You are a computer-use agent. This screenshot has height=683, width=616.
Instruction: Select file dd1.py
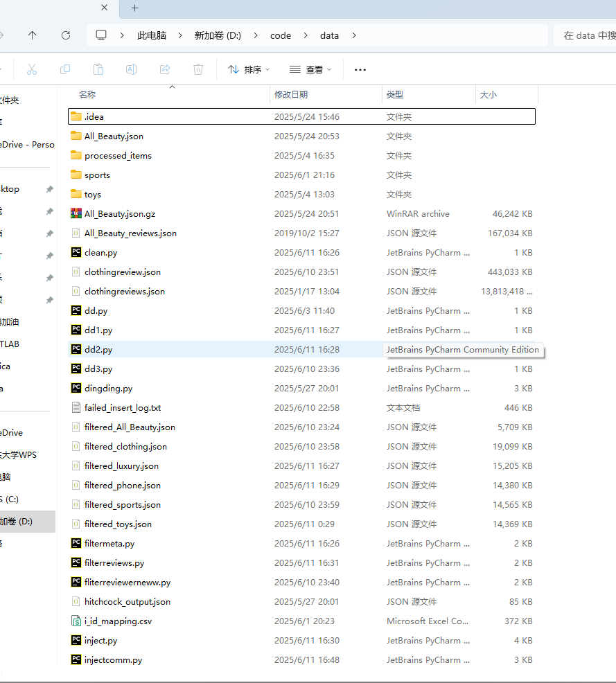coord(98,330)
